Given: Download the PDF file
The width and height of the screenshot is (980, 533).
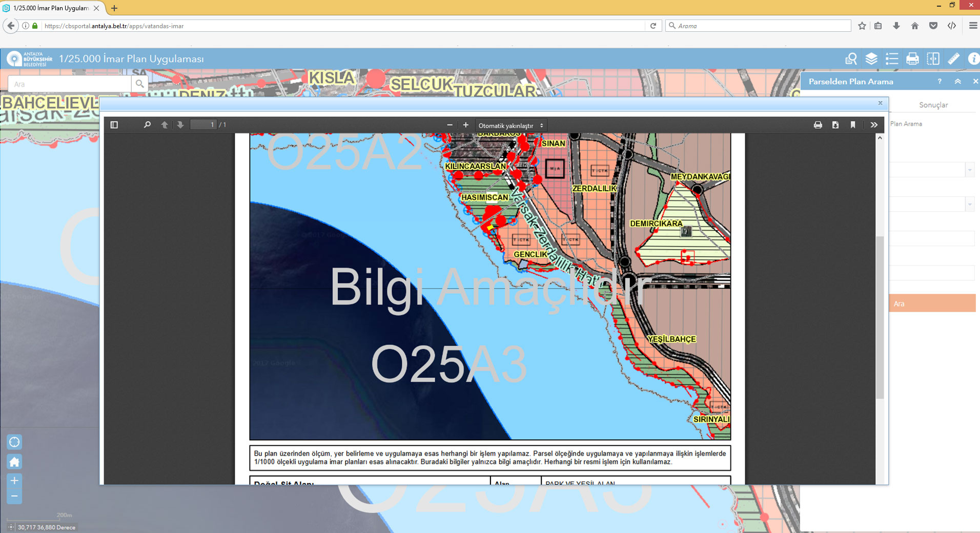Looking at the screenshot, I should [x=835, y=125].
